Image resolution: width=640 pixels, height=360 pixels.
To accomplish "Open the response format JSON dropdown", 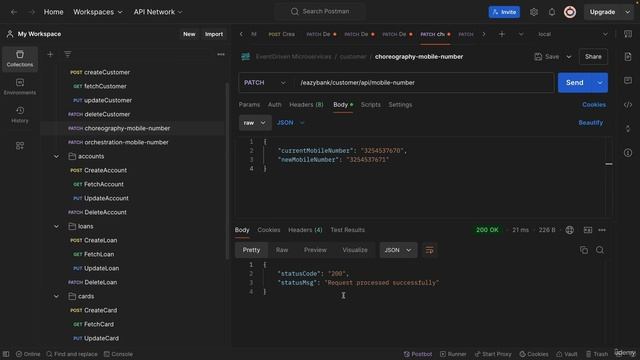I will click(x=398, y=250).
